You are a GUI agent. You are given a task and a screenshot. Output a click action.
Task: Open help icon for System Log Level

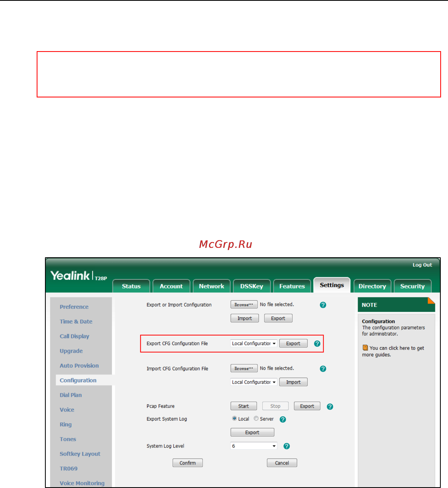[x=286, y=446]
